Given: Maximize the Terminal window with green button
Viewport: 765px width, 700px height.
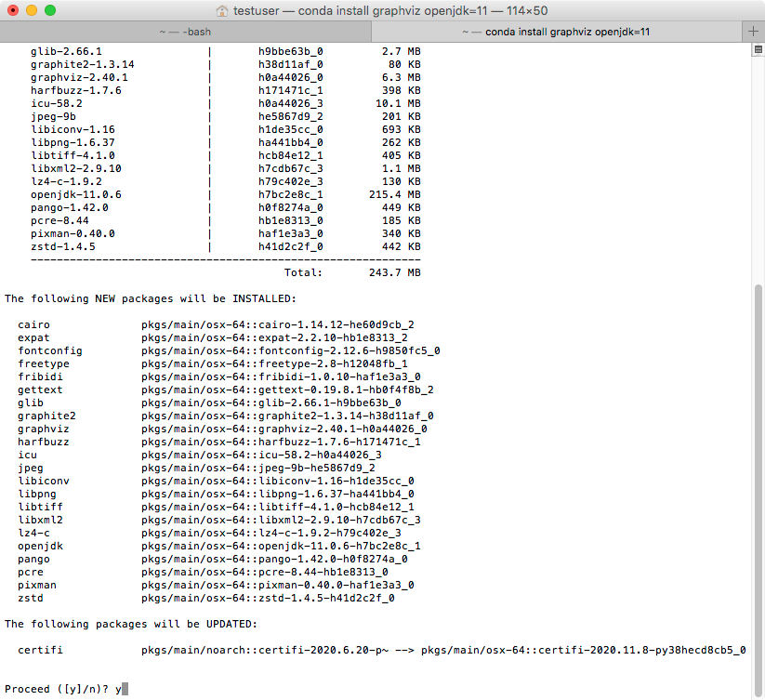Looking at the screenshot, I should 50,10.
